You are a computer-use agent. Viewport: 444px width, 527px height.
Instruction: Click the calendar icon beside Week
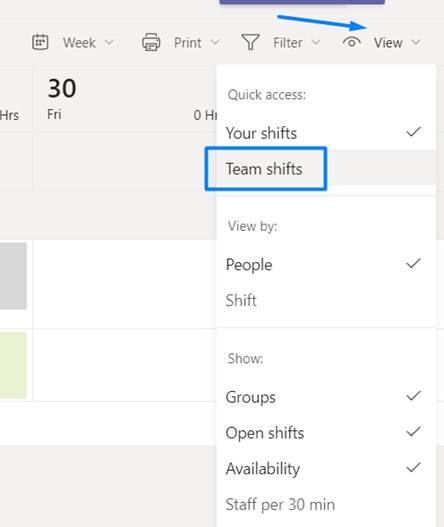40,42
